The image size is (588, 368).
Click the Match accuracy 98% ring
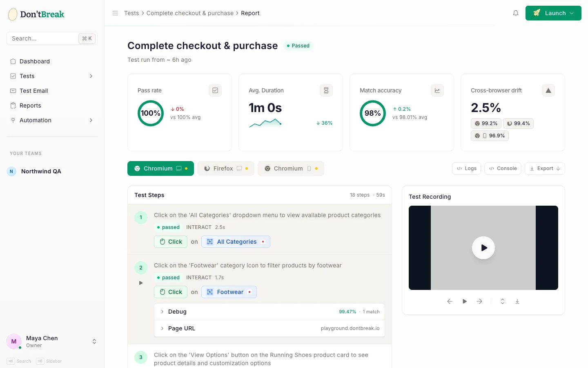pyautogui.click(x=373, y=113)
